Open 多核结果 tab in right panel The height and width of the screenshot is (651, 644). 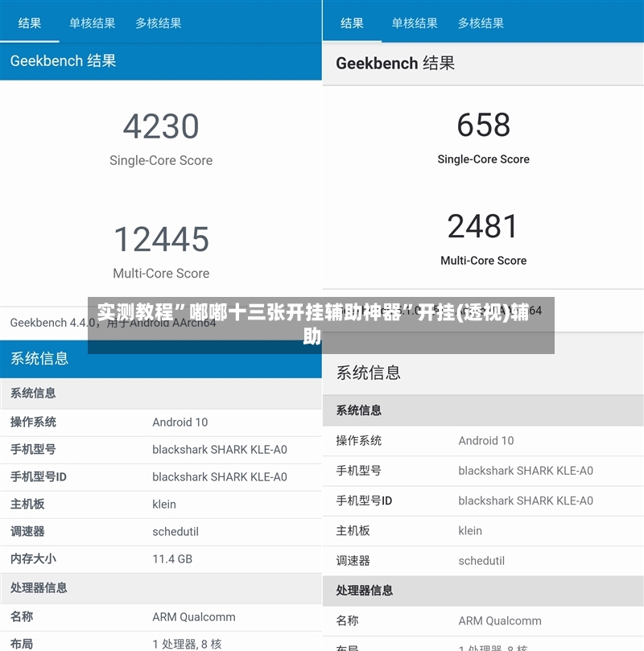click(x=481, y=23)
